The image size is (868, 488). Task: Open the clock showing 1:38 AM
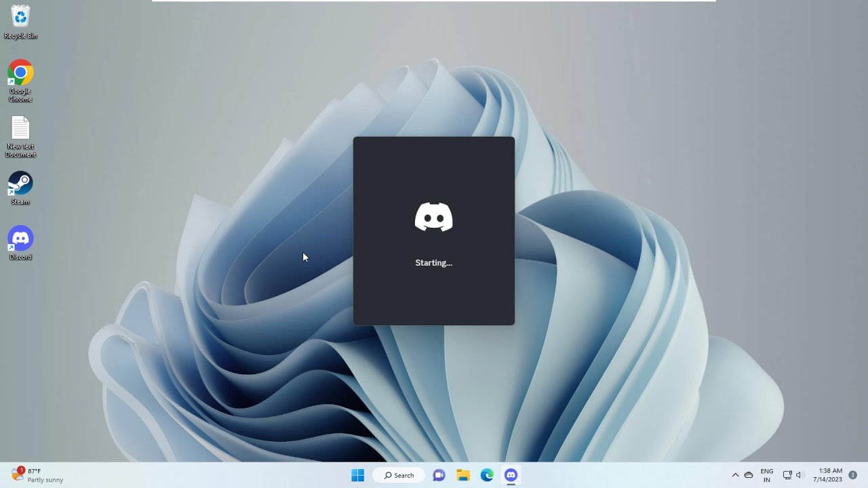pos(827,475)
